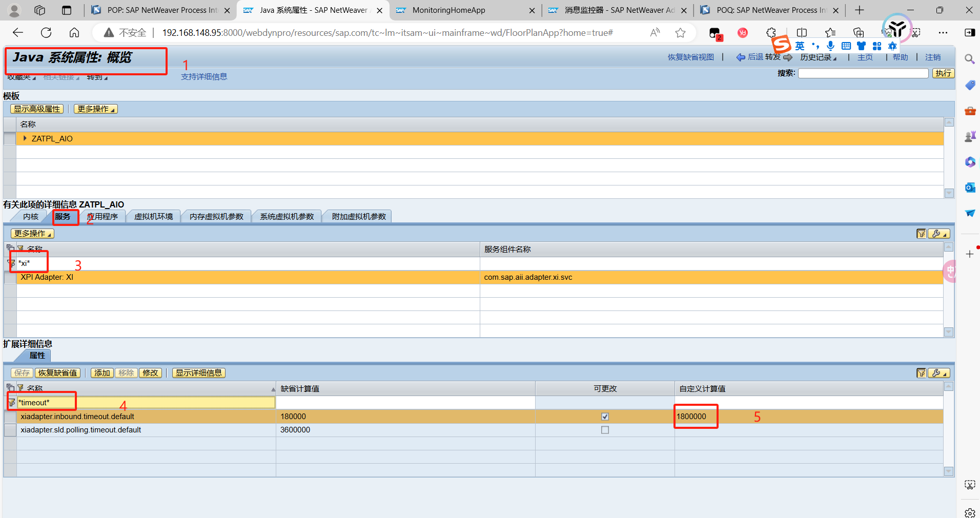Reload the current page
This screenshot has width=980, height=518.
coord(46,33)
